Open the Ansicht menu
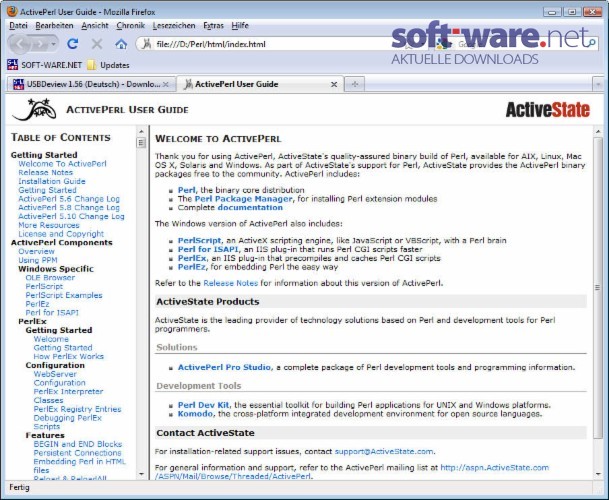This screenshot has width=609, height=500. pos(95,26)
